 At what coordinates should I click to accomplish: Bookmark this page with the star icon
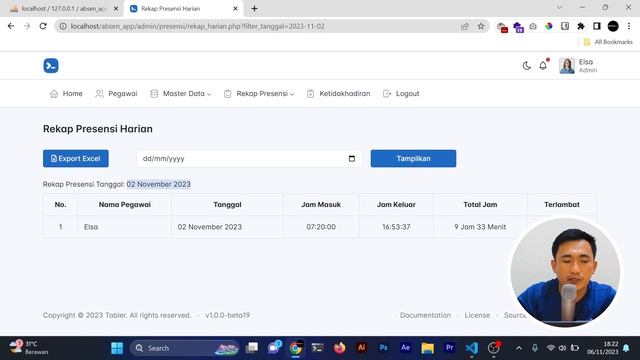pos(481,26)
